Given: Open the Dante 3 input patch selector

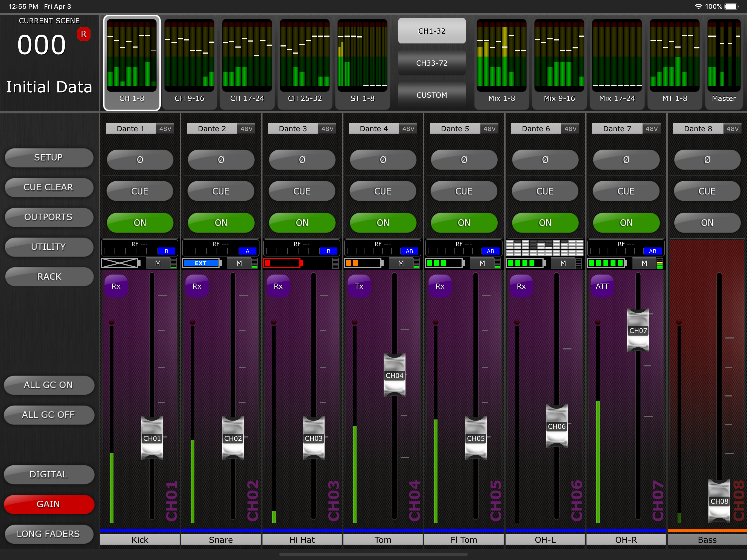Looking at the screenshot, I should 293,129.
